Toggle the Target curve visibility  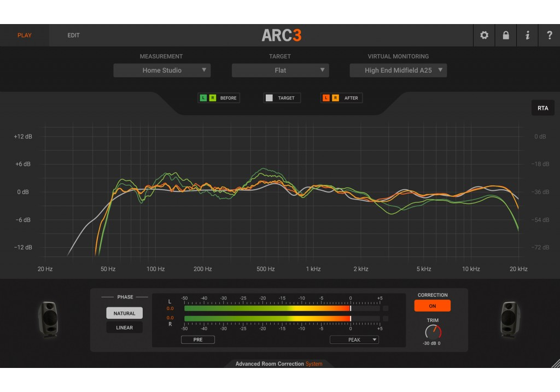269,98
